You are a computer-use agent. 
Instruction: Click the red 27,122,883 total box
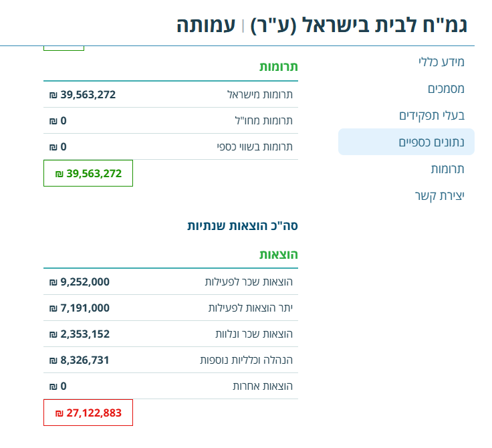(88, 413)
